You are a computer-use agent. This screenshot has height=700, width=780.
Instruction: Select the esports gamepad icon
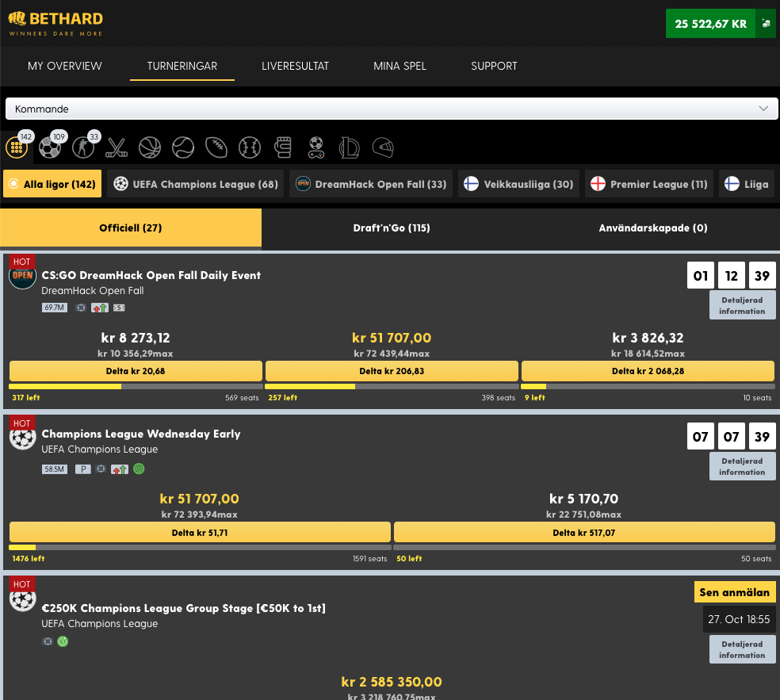coord(316,147)
